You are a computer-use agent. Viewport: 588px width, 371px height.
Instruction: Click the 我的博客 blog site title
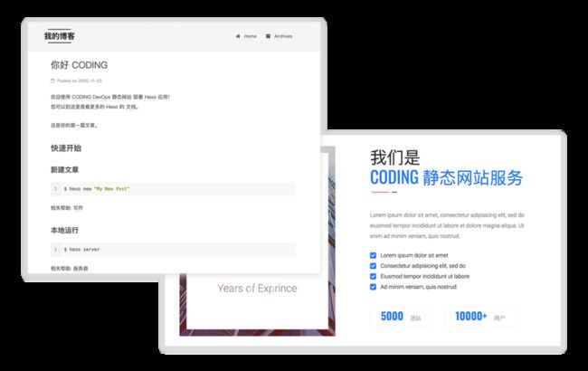(x=59, y=36)
